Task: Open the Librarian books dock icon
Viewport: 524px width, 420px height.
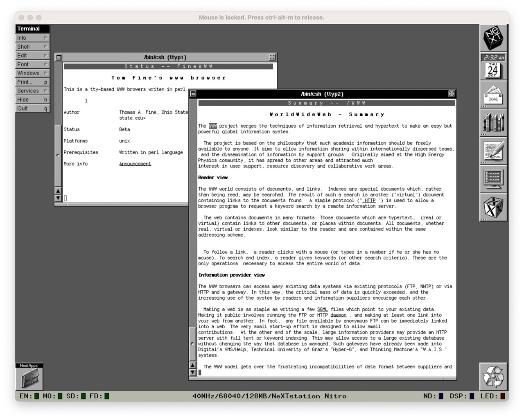Action: pyautogui.click(x=493, y=123)
